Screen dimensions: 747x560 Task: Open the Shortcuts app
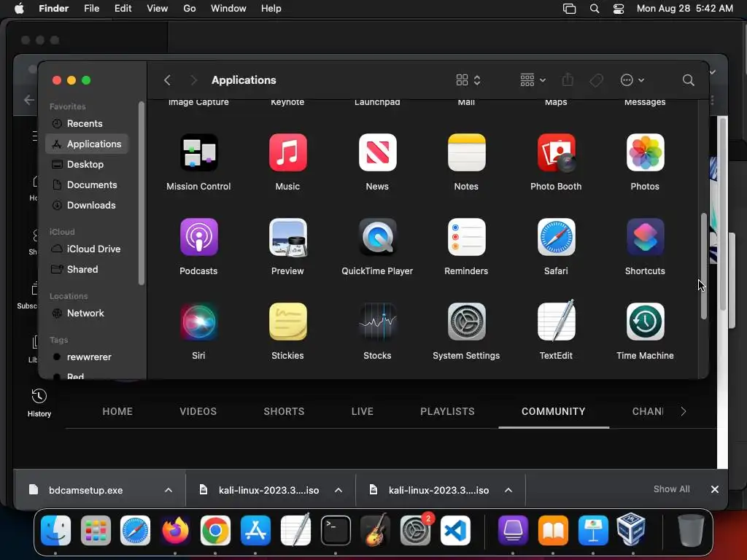click(x=645, y=237)
